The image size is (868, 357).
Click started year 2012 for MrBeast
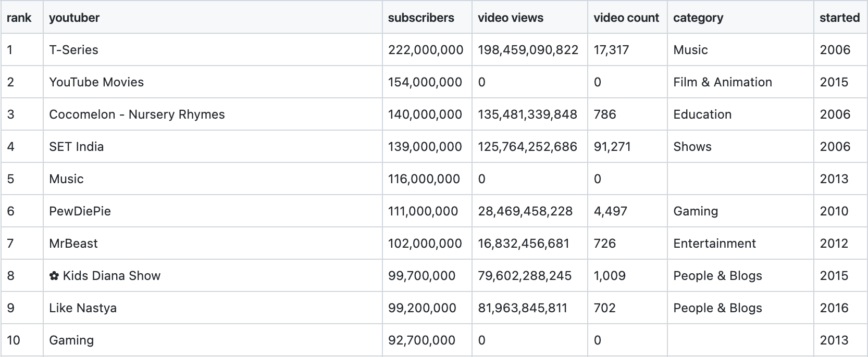(834, 244)
